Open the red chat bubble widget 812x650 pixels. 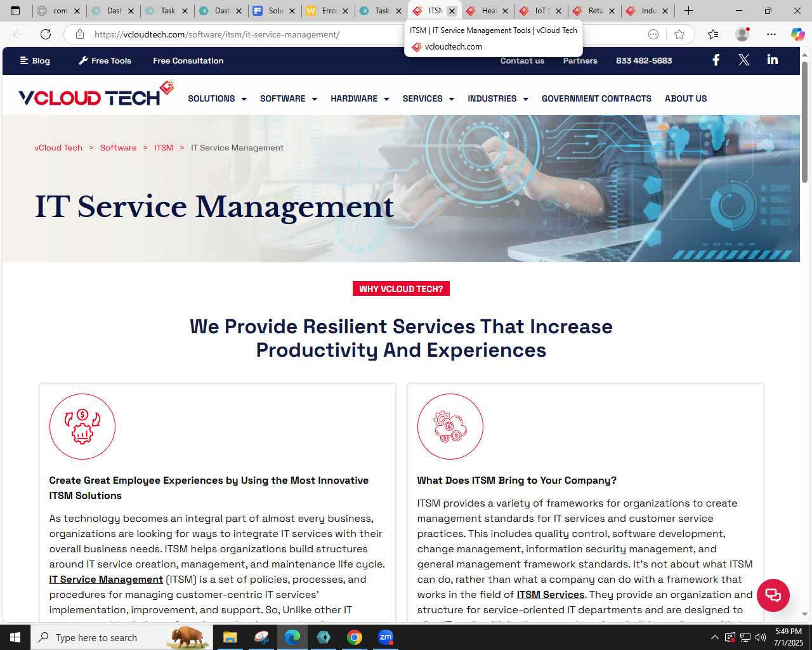click(x=773, y=595)
